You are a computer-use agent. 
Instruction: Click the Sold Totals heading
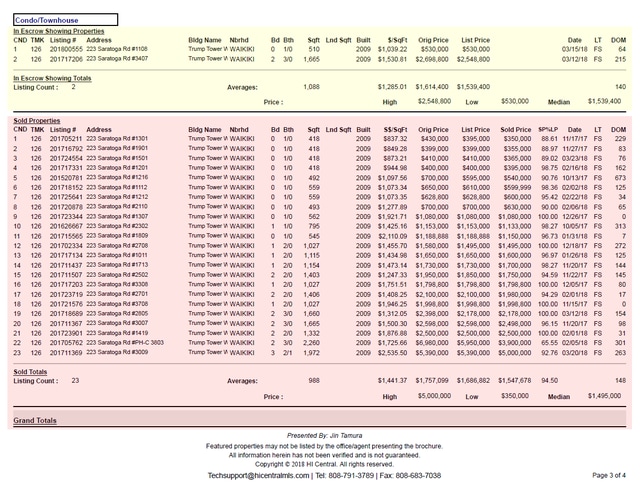point(29,370)
